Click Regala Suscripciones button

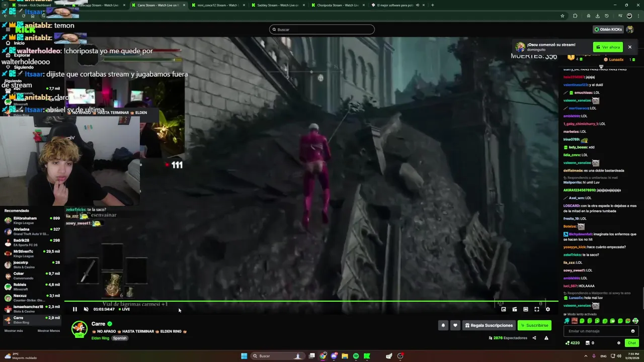489,325
